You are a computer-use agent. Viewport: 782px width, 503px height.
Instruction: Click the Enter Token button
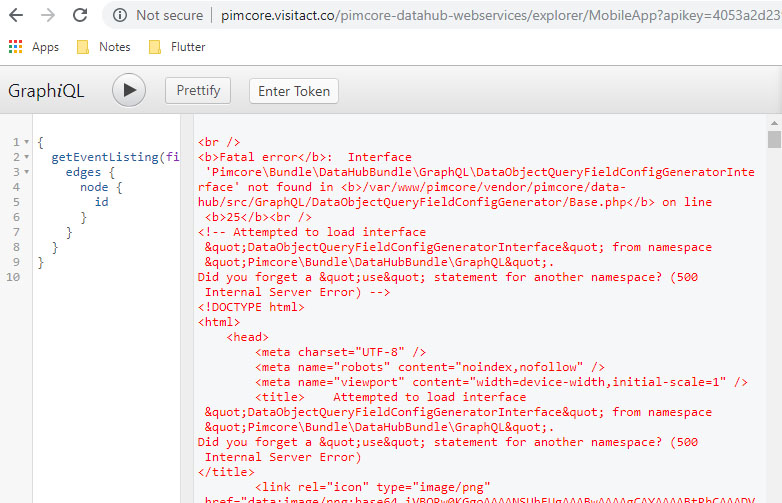tap(294, 91)
